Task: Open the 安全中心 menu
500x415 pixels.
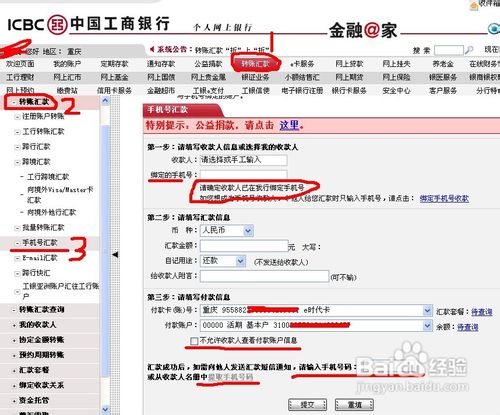Action: click(x=396, y=90)
